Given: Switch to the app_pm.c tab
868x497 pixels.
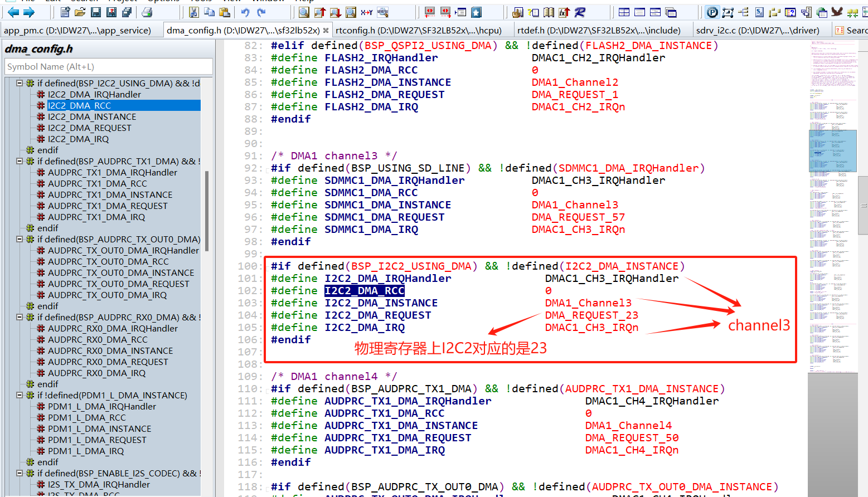Looking at the screenshot, I should click(78, 30).
